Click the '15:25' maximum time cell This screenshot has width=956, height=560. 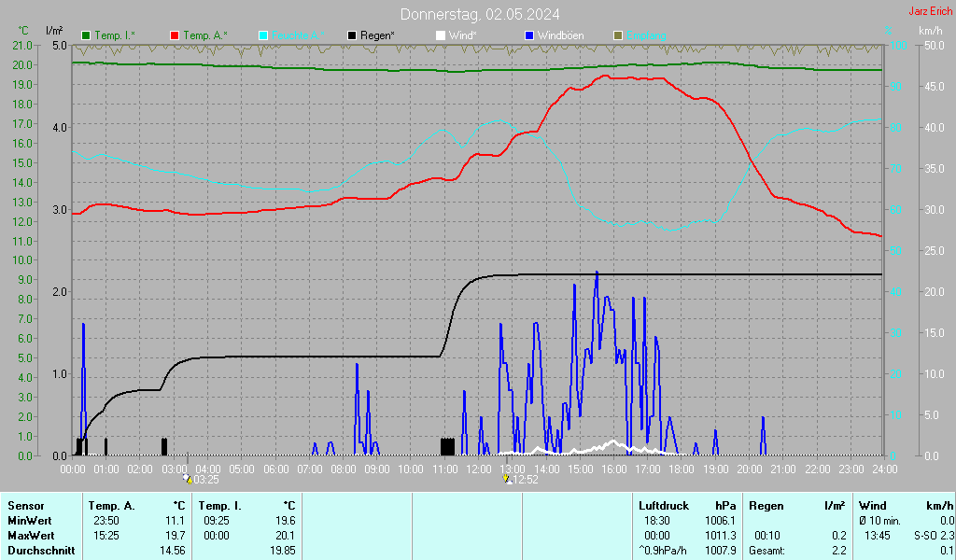106,536
